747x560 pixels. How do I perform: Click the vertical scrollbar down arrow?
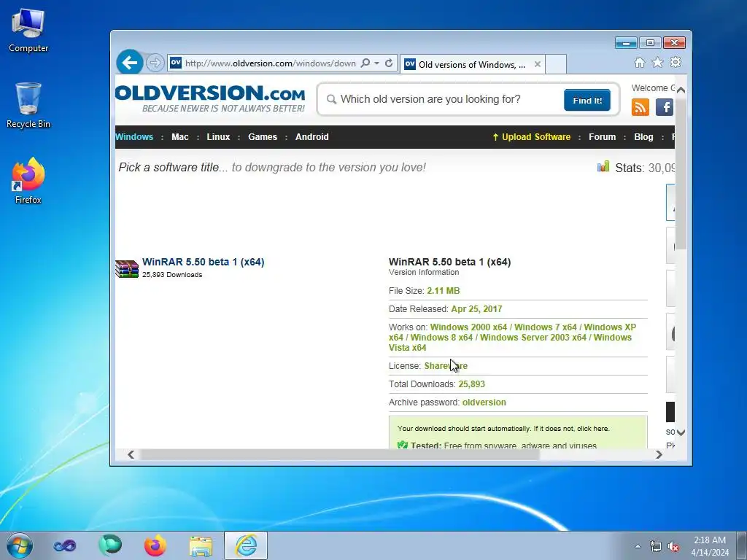[x=681, y=432]
